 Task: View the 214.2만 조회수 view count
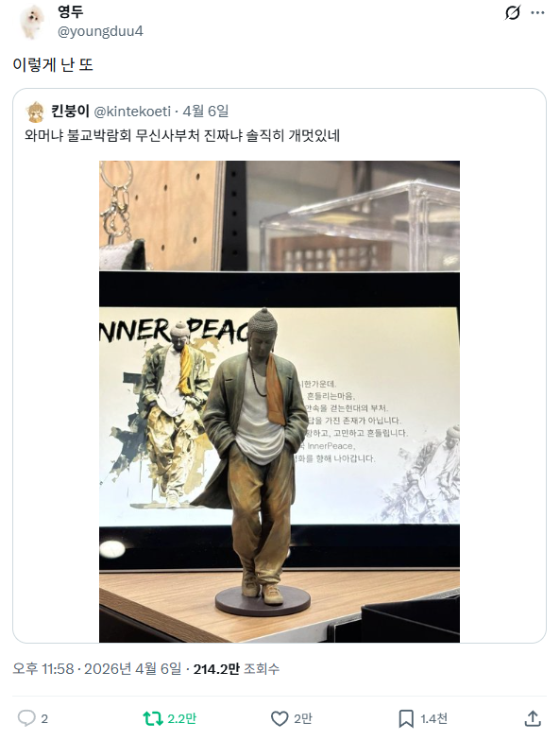click(x=236, y=669)
